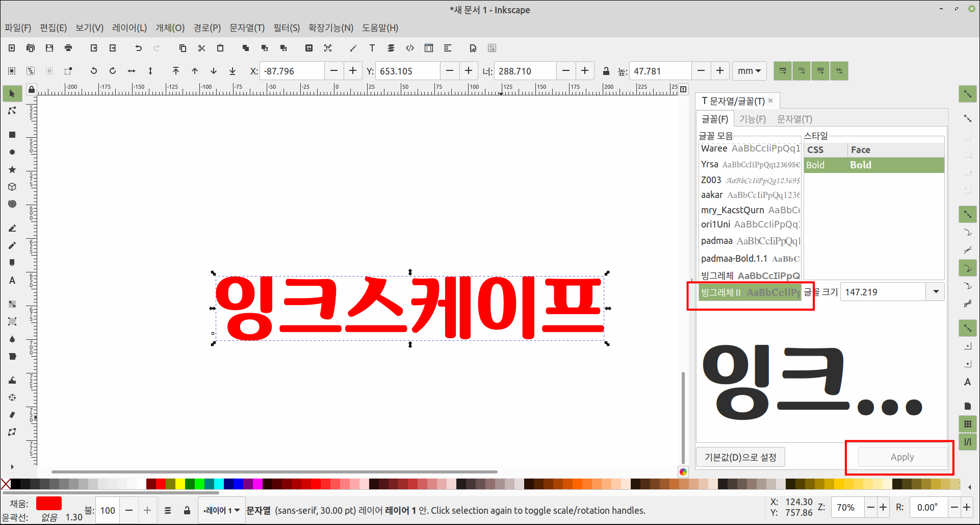Toggle the layer lock in the status bar
The image size is (980, 525).
pyautogui.click(x=187, y=510)
